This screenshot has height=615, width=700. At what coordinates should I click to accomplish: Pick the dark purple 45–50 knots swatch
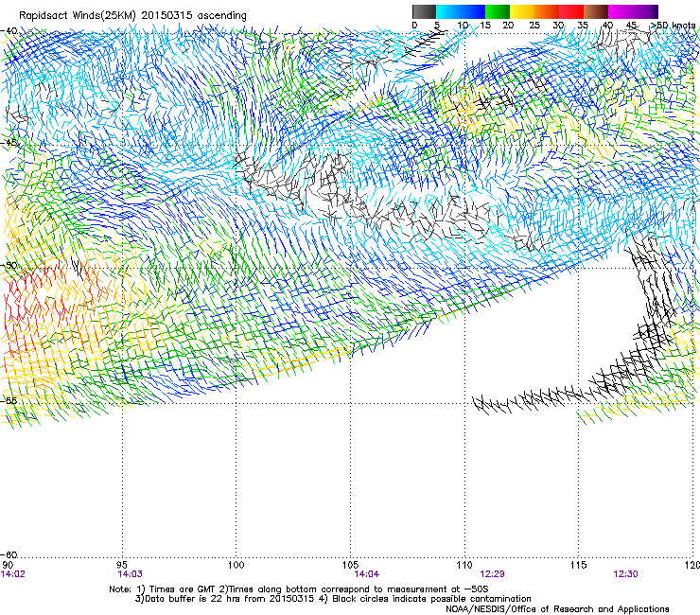click(645, 11)
